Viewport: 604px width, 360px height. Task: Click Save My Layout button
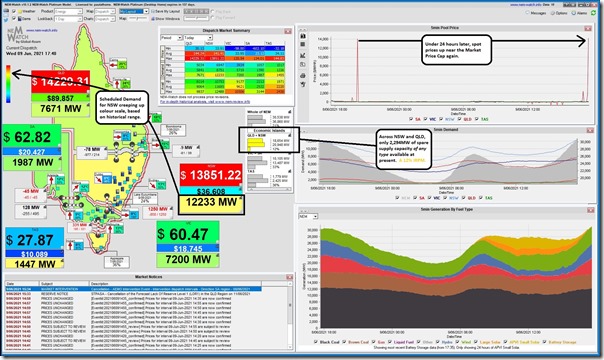(x=166, y=12)
